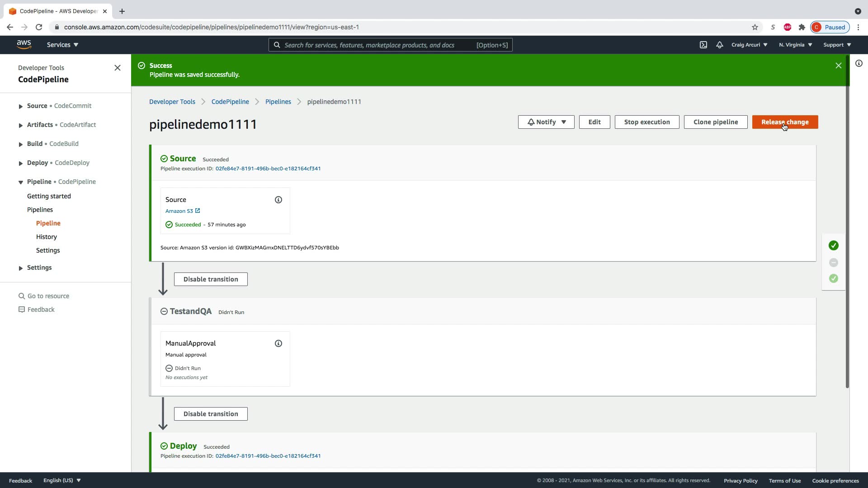Jump to TestandQA stage grey indicator

834,263
